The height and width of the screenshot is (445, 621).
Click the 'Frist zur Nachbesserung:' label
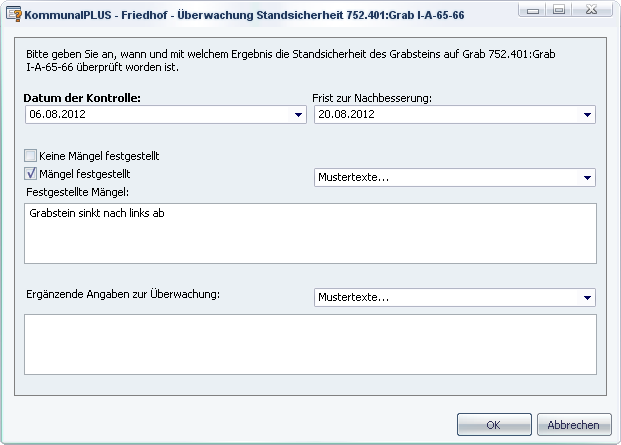click(371, 97)
